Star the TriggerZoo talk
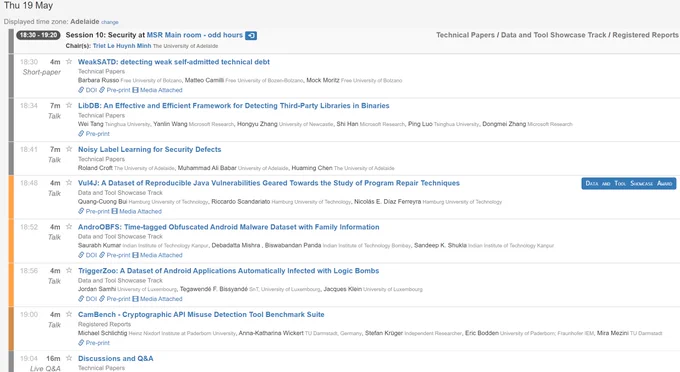The width and height of the screenshot is (680, 372). point(69,271)
